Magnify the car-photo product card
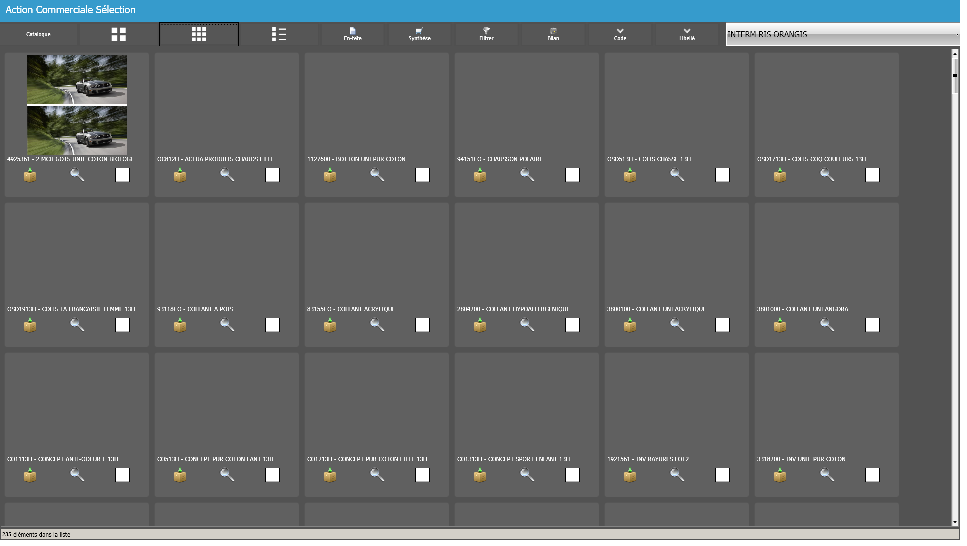The width and height of the screenshot is (967, 546). 77,175
